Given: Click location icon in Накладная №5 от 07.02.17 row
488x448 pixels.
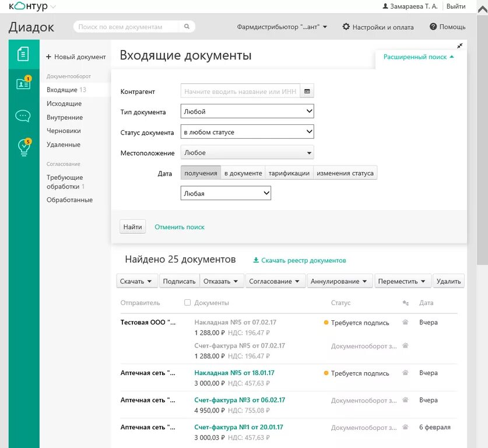Looking at the screenshot, I should 405,322.
